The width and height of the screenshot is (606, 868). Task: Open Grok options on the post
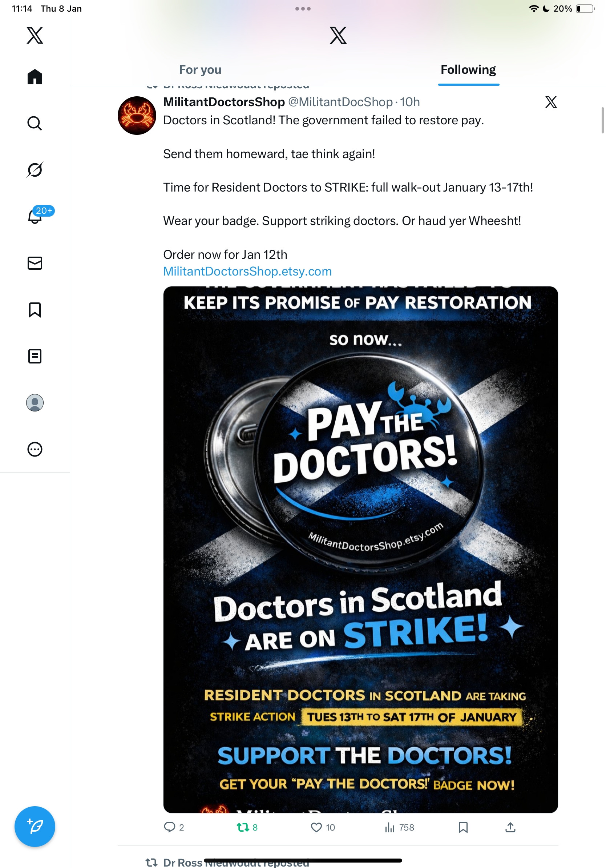[551, 102]
